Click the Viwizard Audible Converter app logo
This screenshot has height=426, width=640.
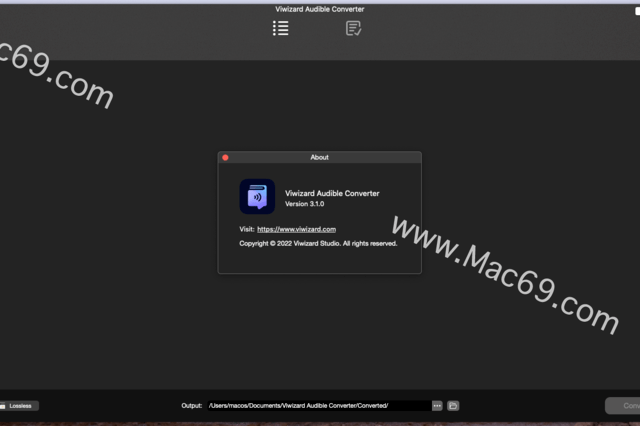[257, 196]
